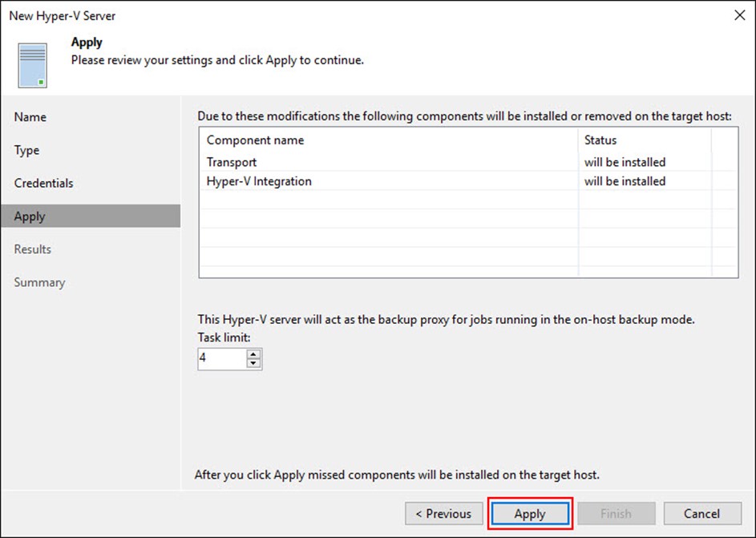Click the 'Task limit:' label
The width and height of the screenshot is (756, 538).
(224, 338)
